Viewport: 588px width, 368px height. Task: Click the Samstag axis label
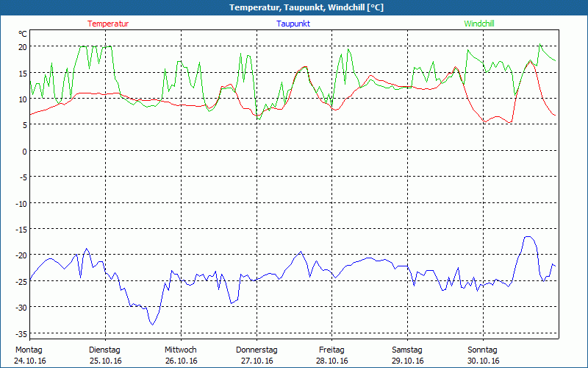[x=407, y=350]
